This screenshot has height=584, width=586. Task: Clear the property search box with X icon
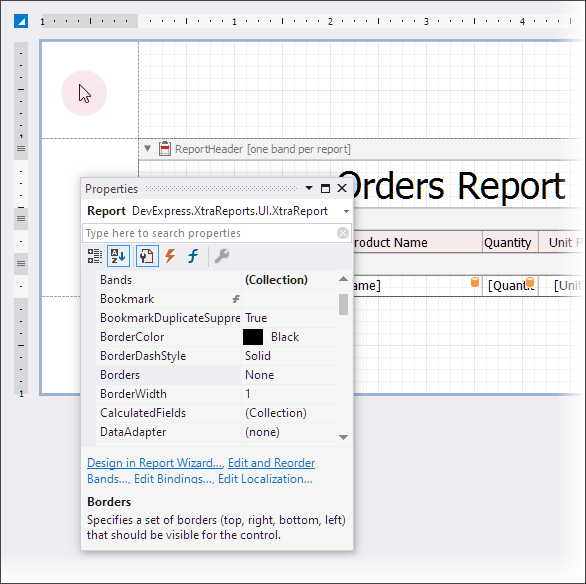tap(342, 233)
